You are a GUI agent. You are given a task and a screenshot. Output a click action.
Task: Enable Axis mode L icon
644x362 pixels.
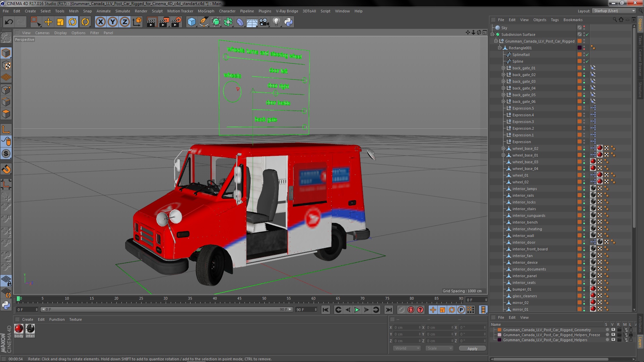click(x=6, y=129)
